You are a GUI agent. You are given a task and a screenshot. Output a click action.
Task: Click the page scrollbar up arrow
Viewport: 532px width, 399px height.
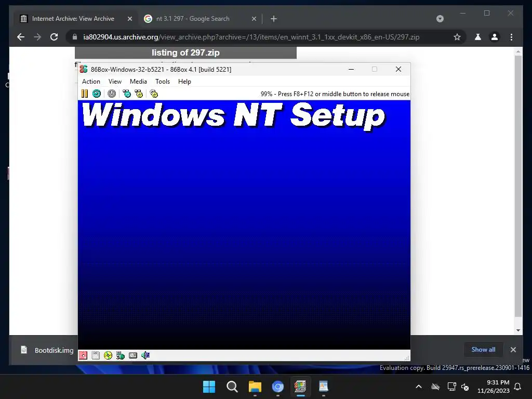pyautogui.click(x=518, y=51)
